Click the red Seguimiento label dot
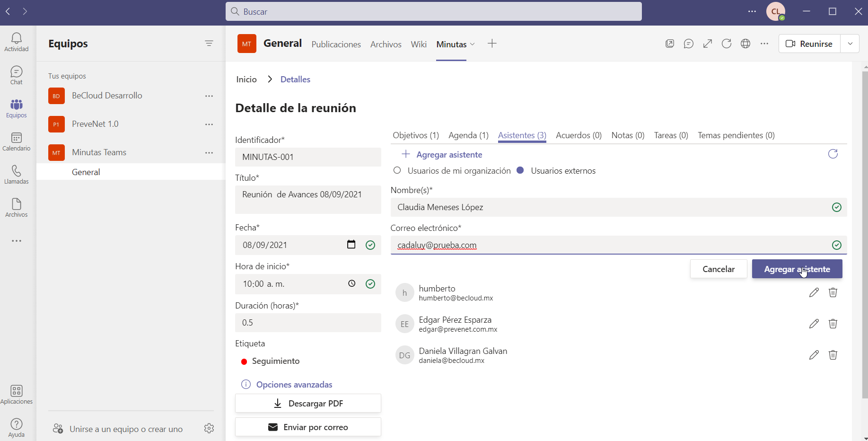 (x=244, y=362)
